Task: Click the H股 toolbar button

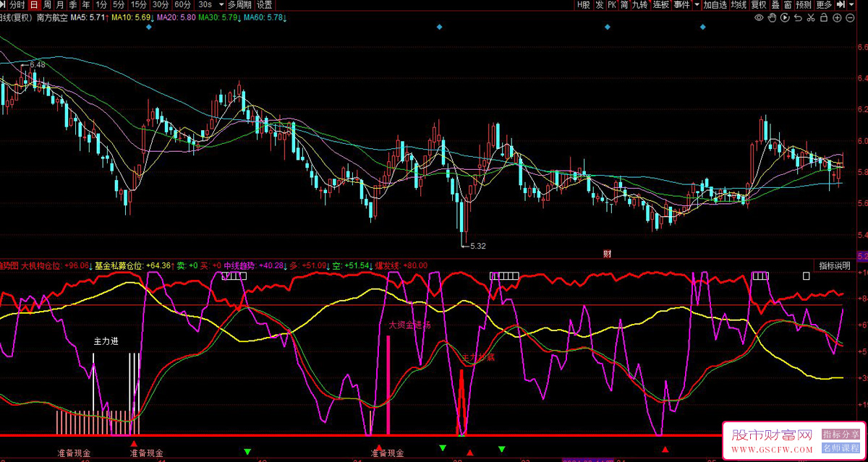Action: 583,4
